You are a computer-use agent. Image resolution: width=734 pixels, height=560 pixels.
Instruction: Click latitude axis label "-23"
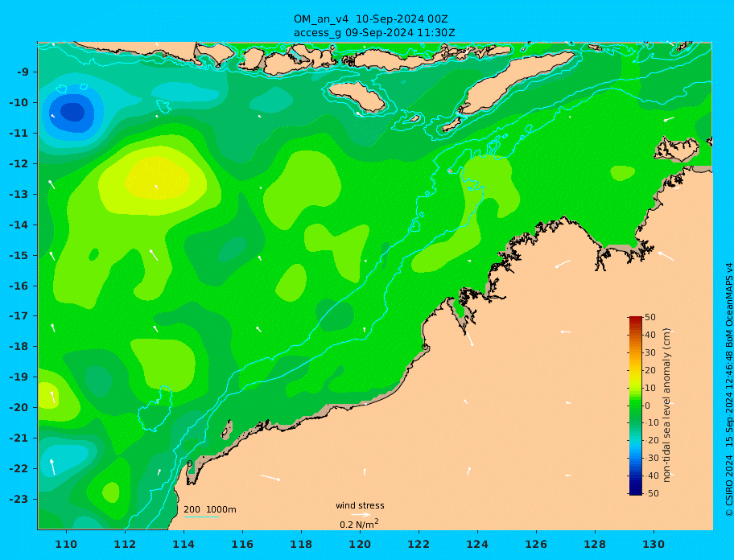coord(19,499)
